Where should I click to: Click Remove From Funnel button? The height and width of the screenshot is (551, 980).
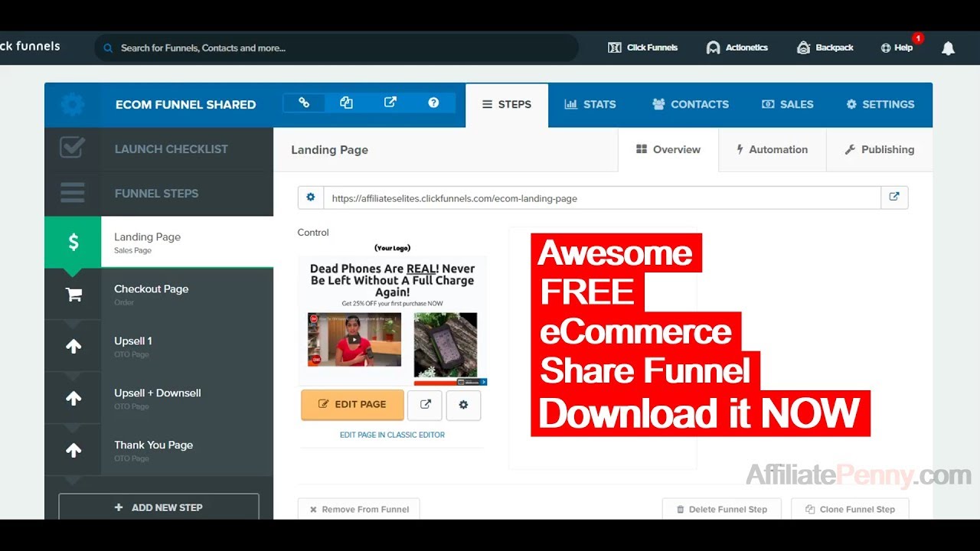click(x=358, y=509)
